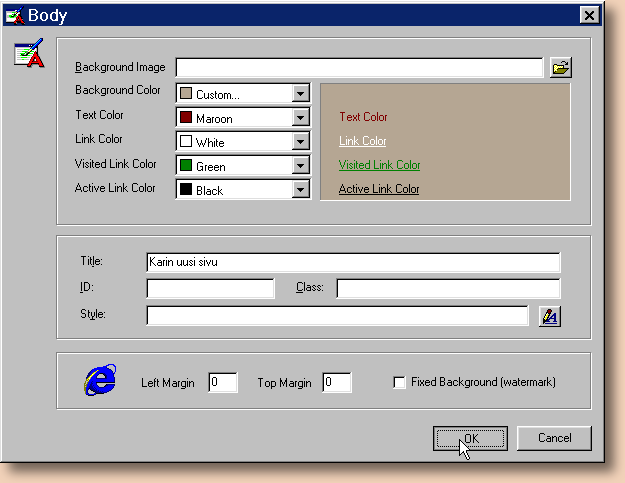Image resolution: width=625 pixels, height=483 pixels.
Task: Click the Visited Link Color preview link
Action: (x=379, y=165)
